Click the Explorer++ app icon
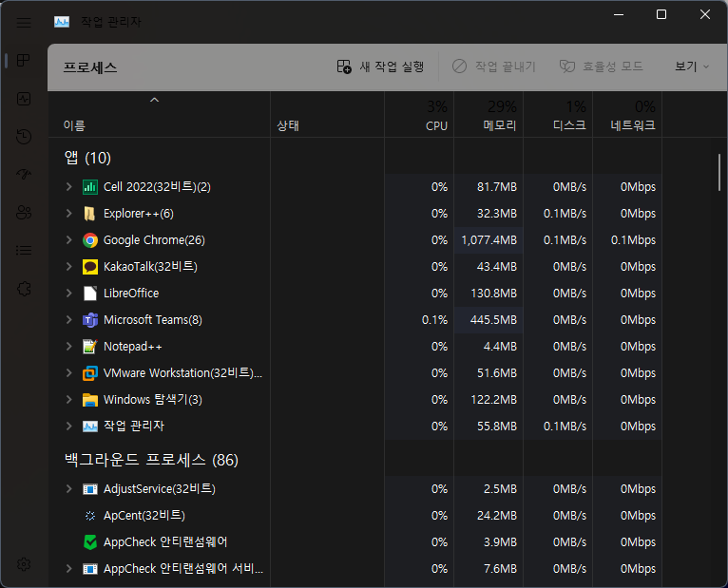 90,214
